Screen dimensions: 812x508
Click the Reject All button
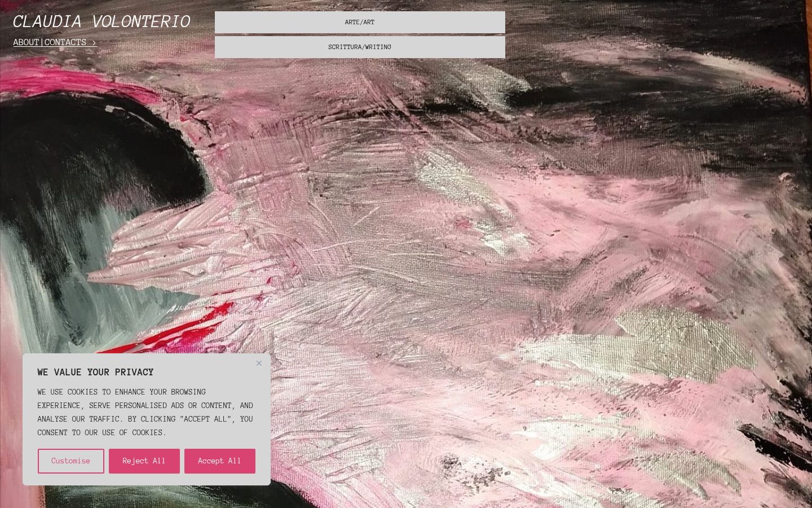(144, 461)
